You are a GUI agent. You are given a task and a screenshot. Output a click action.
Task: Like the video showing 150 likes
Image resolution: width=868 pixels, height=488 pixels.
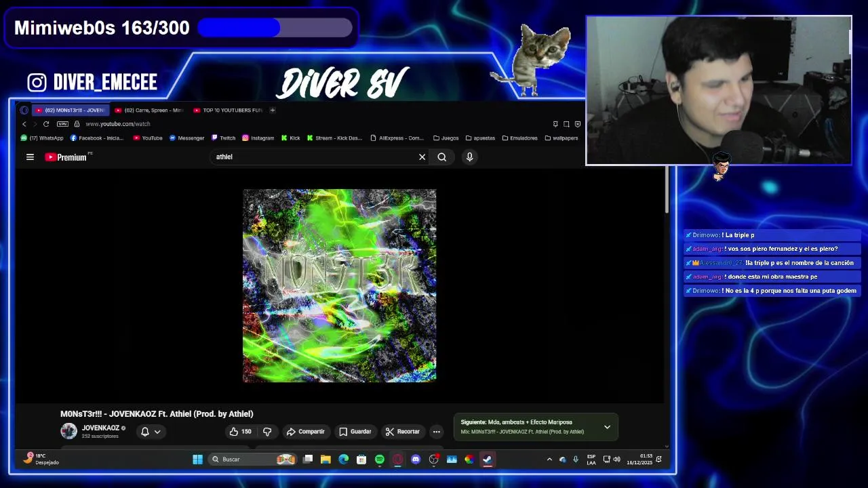pyautogui.click(x=240, y=431)
